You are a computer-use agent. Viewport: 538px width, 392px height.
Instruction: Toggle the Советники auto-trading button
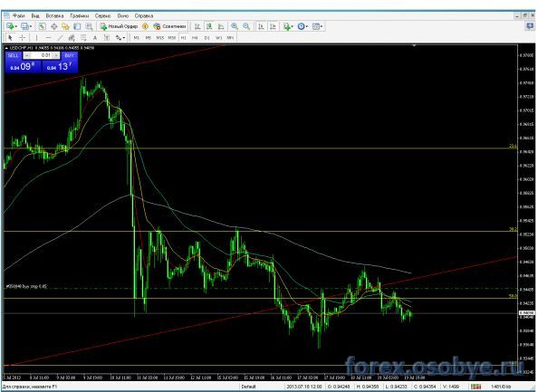click(x=169, y=26)
